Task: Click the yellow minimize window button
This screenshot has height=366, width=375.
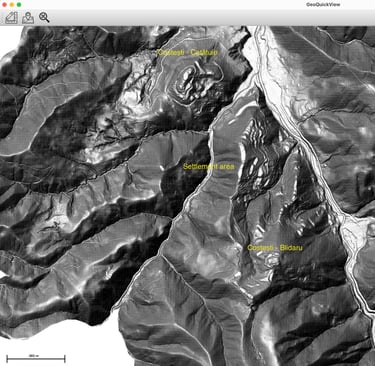Action: [12, 5]
